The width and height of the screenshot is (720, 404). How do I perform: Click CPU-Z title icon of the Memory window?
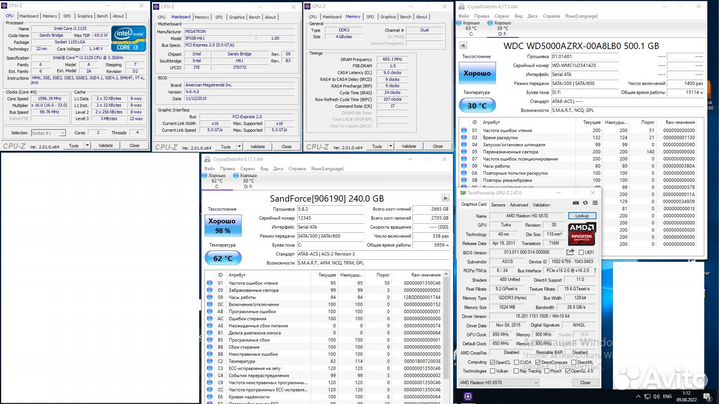308,6
